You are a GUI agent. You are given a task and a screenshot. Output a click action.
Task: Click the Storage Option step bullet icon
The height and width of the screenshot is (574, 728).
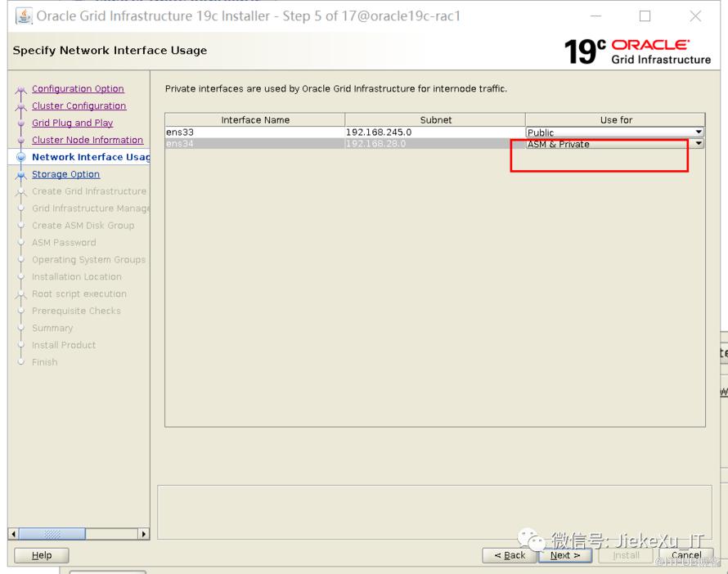[x=21, y=175]
